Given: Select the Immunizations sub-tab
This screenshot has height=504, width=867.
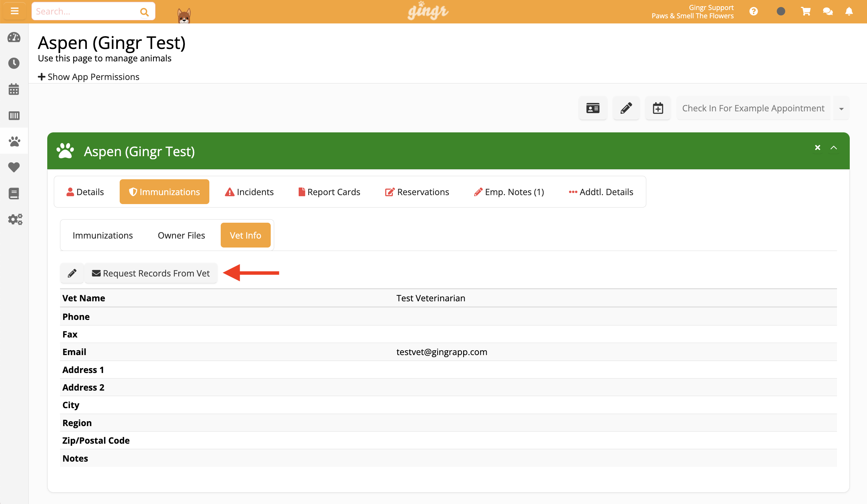Looking at the screenshot, I should pyautogui.click(x=102, y=235).
